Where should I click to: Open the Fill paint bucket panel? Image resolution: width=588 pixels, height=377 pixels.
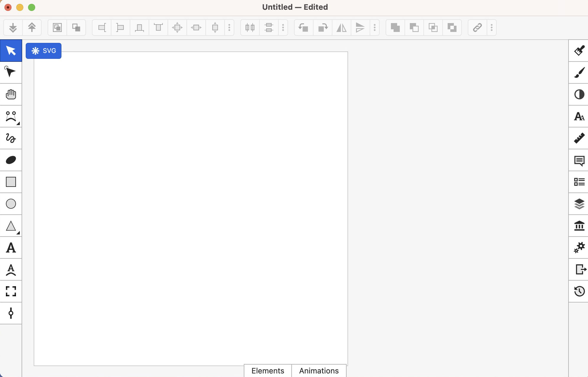[x=579, y=51]
